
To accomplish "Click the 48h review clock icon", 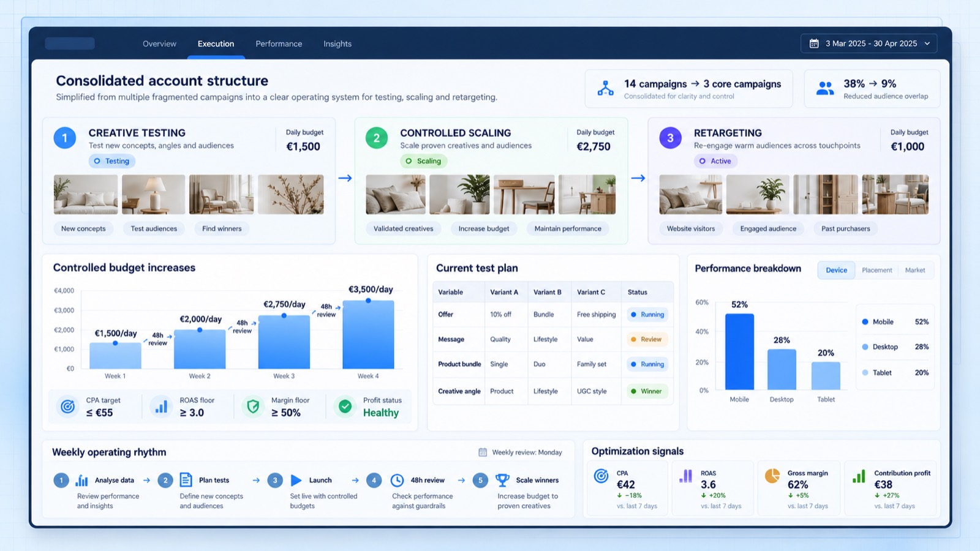I will click(397, 480).
